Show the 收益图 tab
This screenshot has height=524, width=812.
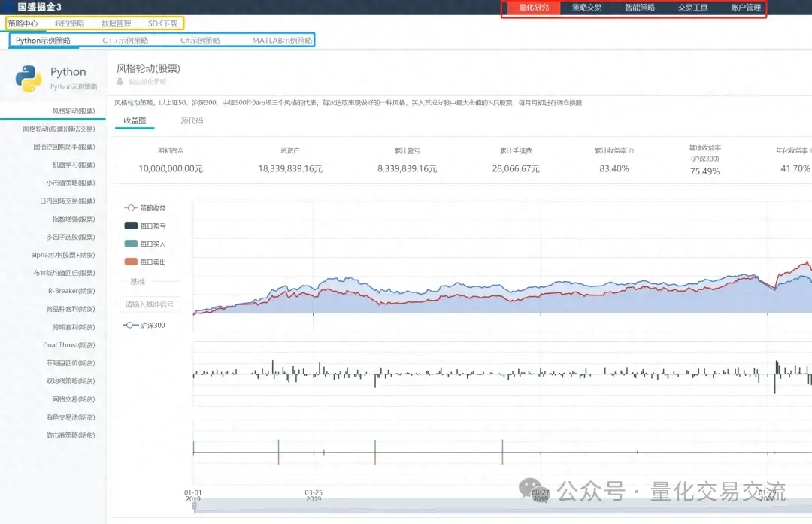click(x=135, y=120)
